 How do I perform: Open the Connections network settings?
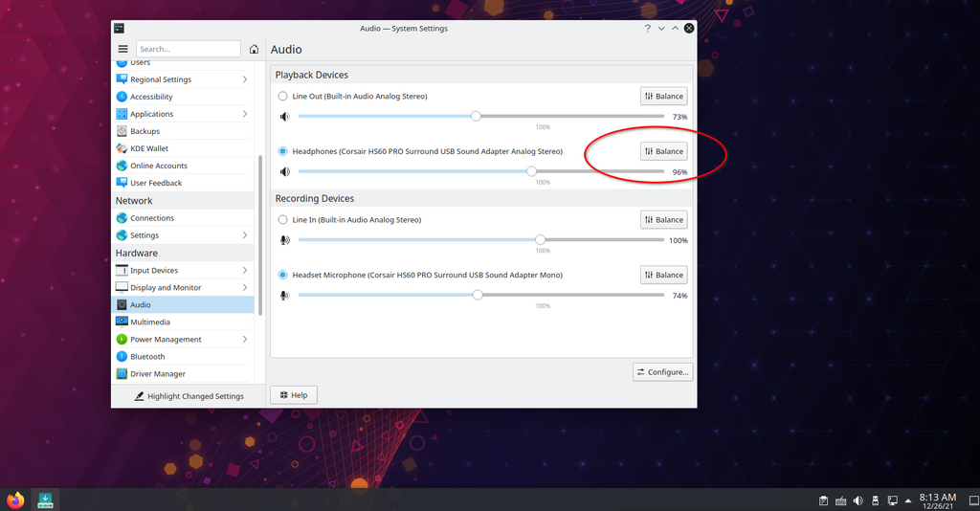click(x=152, y=218)
